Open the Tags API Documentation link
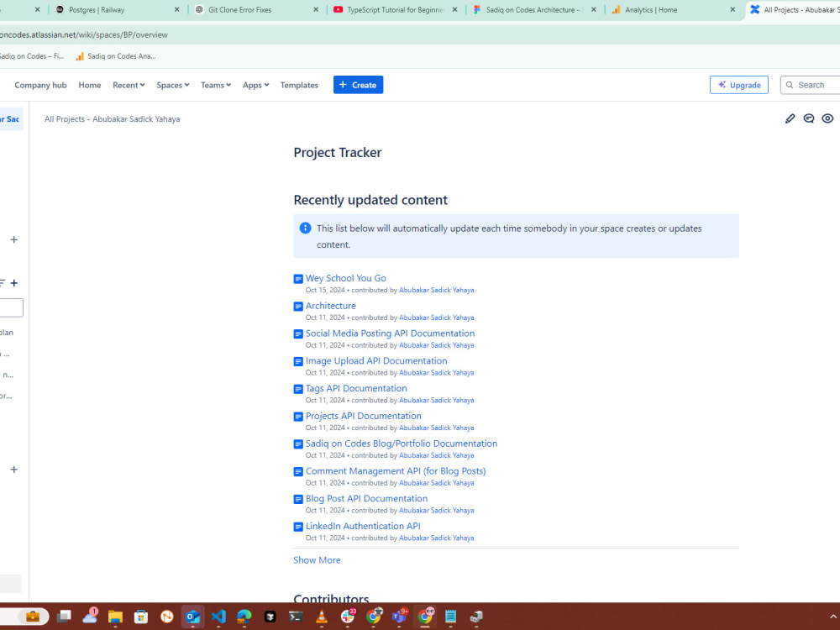Image resolution: width=840 pixels, height=630 pixels. tap(356, 388)
